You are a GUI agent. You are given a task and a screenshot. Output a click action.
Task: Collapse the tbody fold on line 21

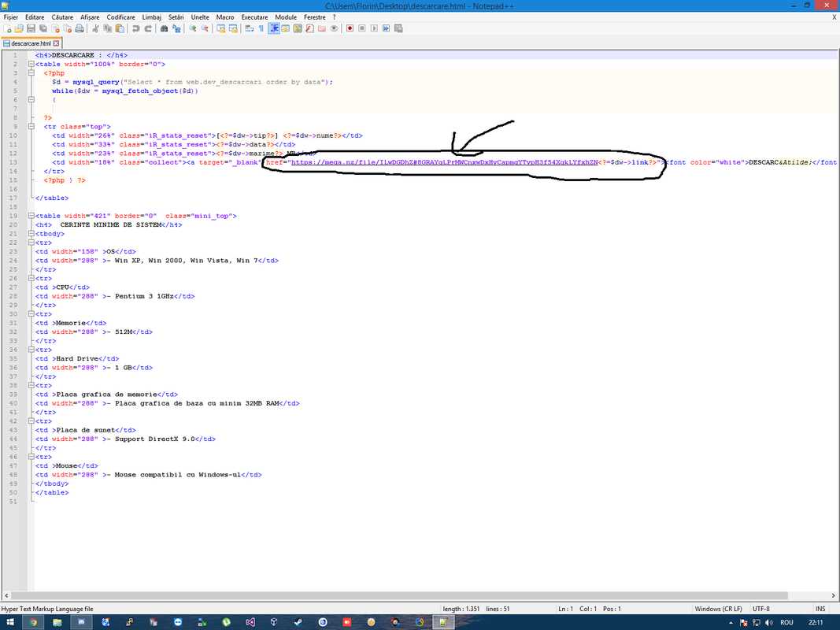coord(31,234)
